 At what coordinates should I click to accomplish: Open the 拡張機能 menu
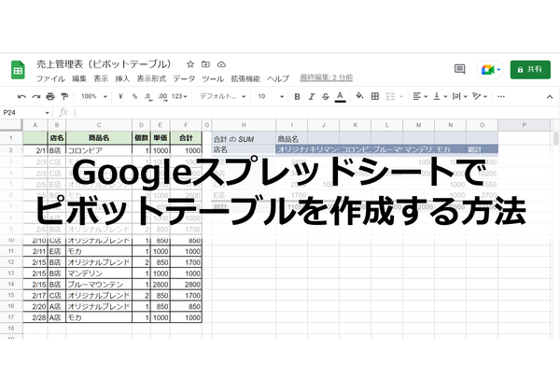[245, 78]
